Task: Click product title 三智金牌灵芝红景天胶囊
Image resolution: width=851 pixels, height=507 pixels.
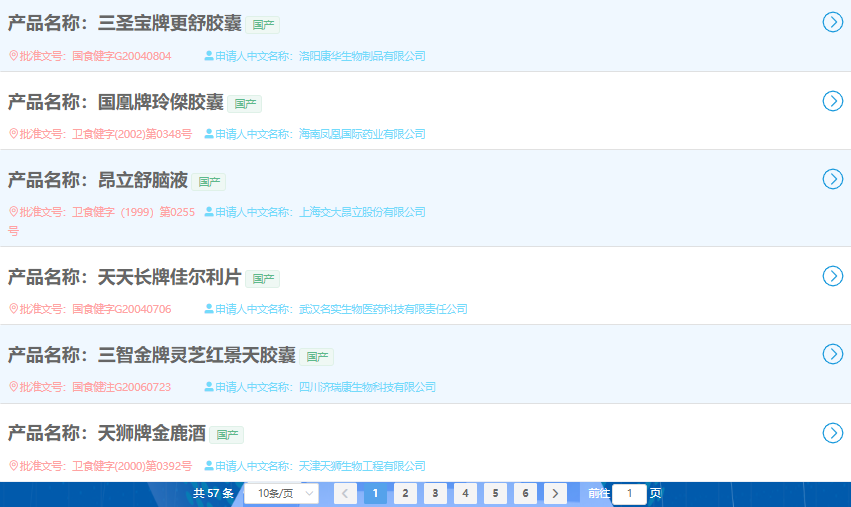Action: point(196,355)
